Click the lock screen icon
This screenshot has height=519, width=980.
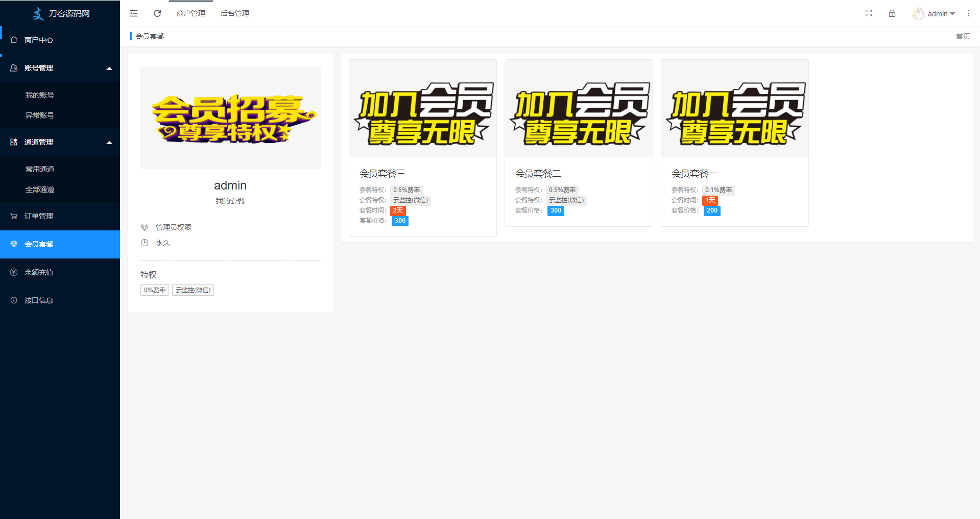click(892, 13)
